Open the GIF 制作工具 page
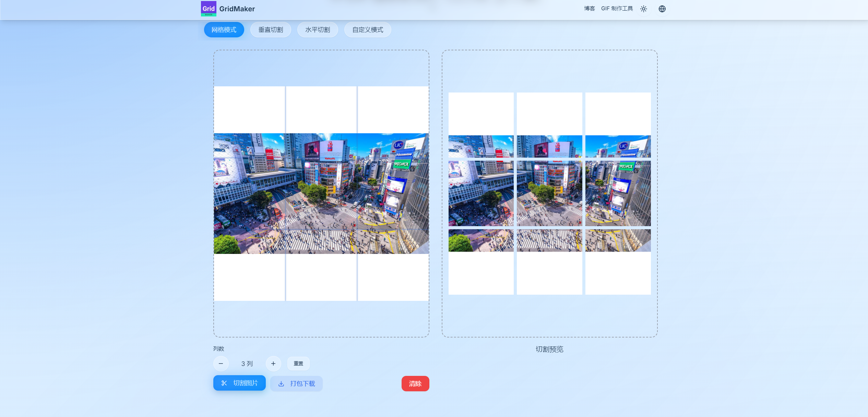Image resolution: width=868 pixels, height=417 pixels. [x=617, y=9]
